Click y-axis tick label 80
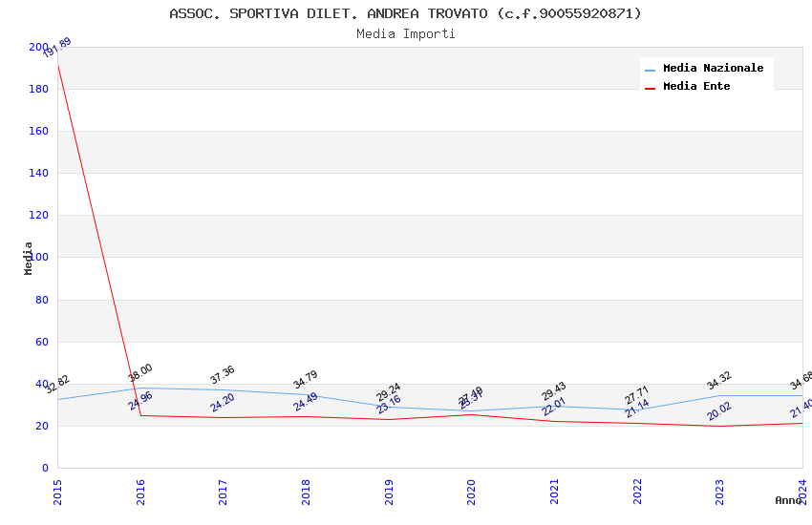The image size is (812, 525). (x=42, y=300)
